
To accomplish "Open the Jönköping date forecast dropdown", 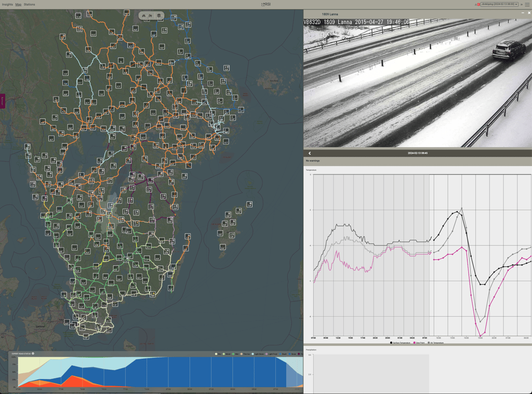I will click(499, 4).
